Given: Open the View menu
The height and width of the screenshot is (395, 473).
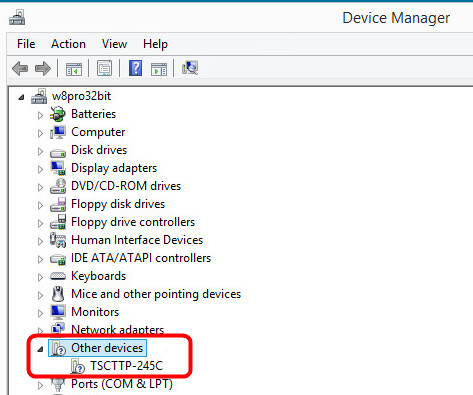Looking at the screenshot, I should 114,44.
